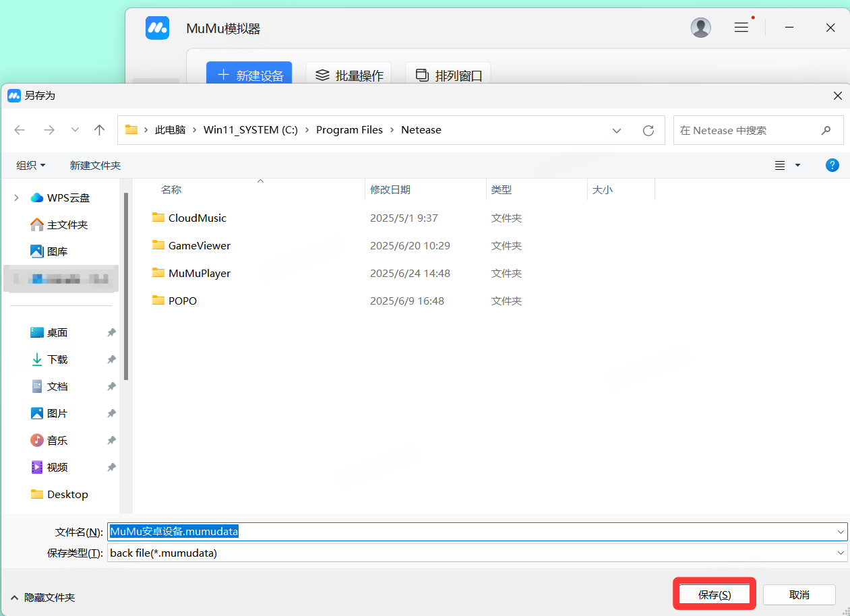This screenshot has height=616, width=850.
Task: Open the help question mark icon
Action: [x=832, y=165]
